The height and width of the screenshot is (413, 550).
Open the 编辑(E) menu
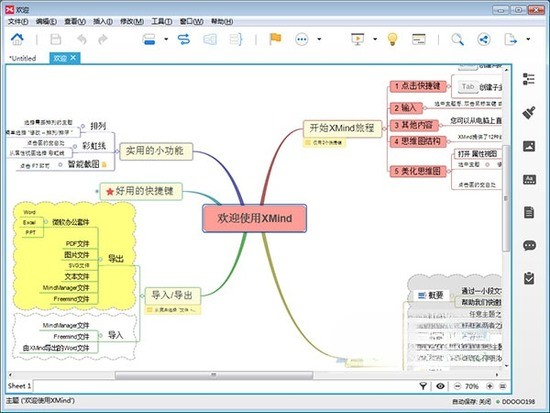[x=46, y=21]
